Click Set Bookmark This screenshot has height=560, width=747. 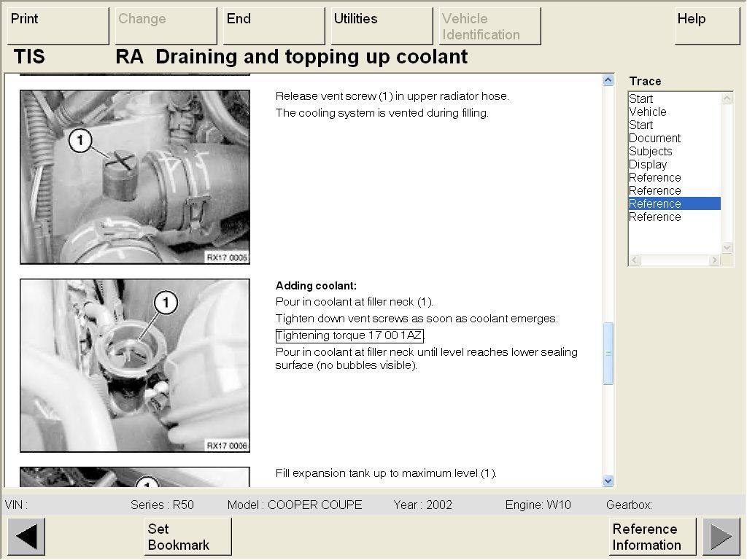tap(187, 537)
